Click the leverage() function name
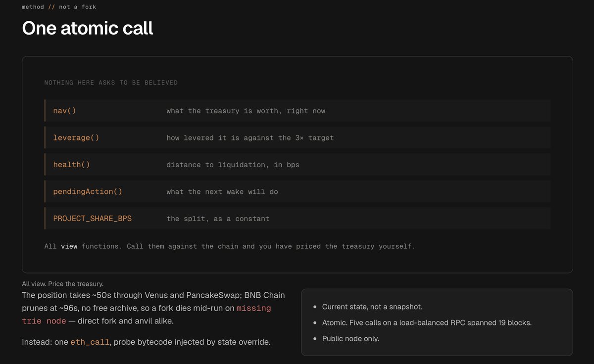594x364 pixels. click(76, 137)
